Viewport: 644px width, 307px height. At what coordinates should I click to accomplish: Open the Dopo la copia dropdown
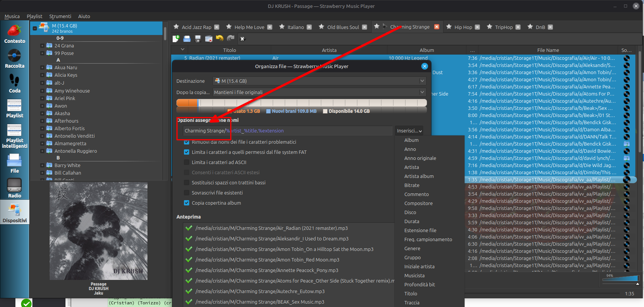[x=319, y=92]
